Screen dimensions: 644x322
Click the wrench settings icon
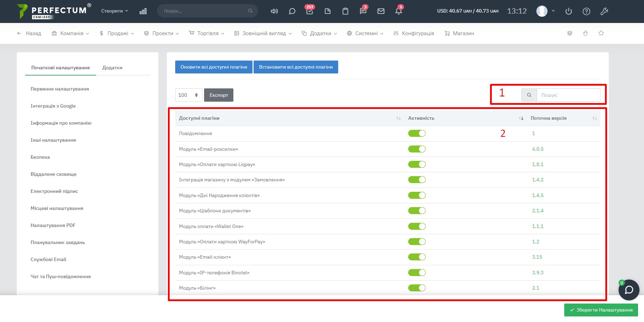click(x=604, y=11)
